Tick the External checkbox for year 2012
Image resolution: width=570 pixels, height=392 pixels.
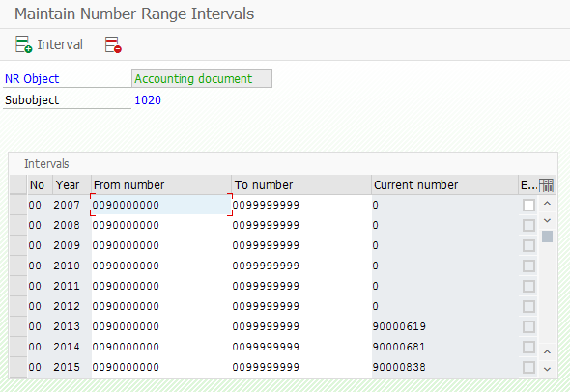(x=528, y=306)
